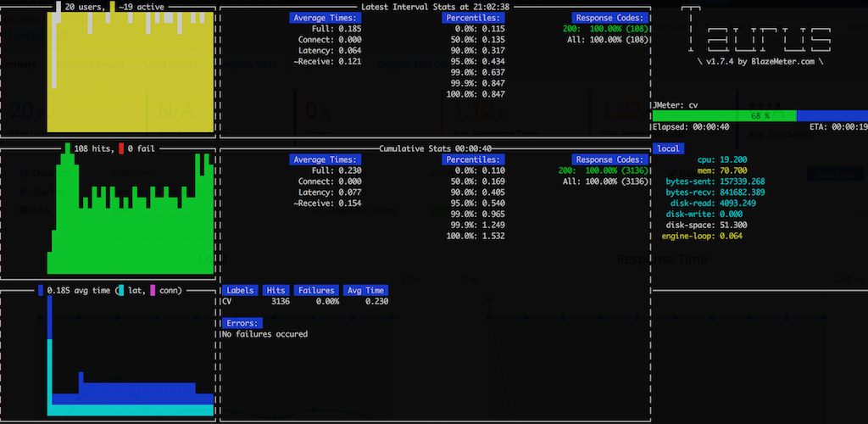This screenshot has width=868, height=424.
Task: Click the 'All: 100.00% (3136)' row
Action: click(x=605, y=181)
